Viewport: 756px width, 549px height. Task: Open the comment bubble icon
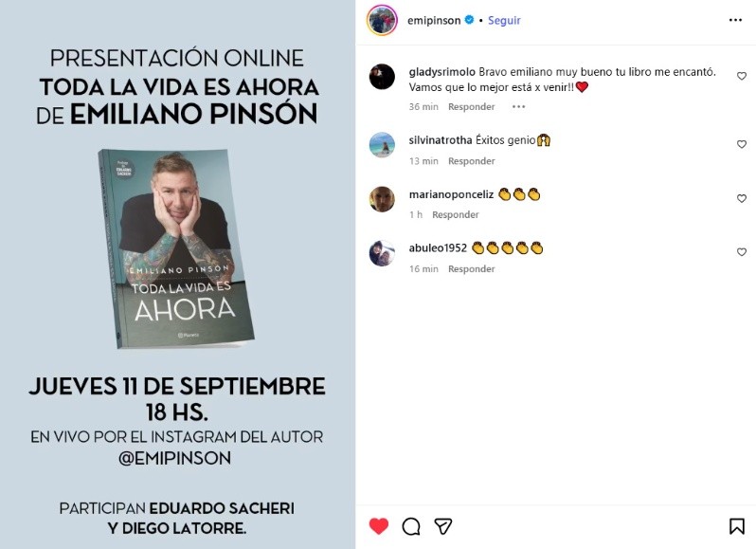pos(411,526)
